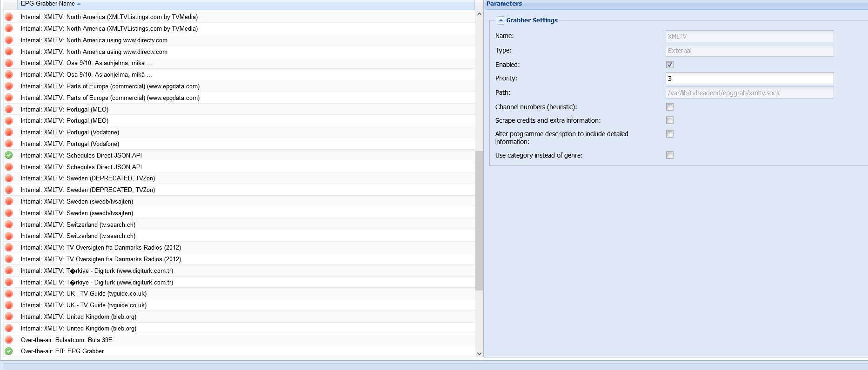868x370 pixels.
Task: Sort by EPG Grabber Name column header
Action: [x=246, y=4]
